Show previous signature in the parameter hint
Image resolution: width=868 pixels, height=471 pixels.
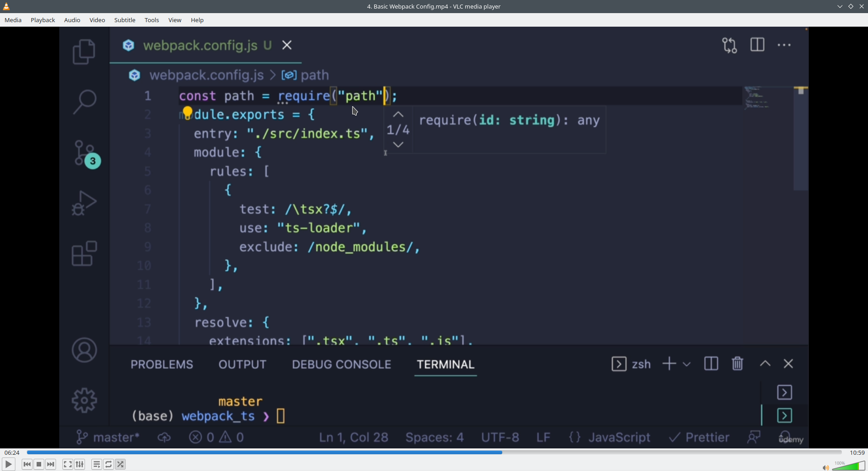(398, 114)
